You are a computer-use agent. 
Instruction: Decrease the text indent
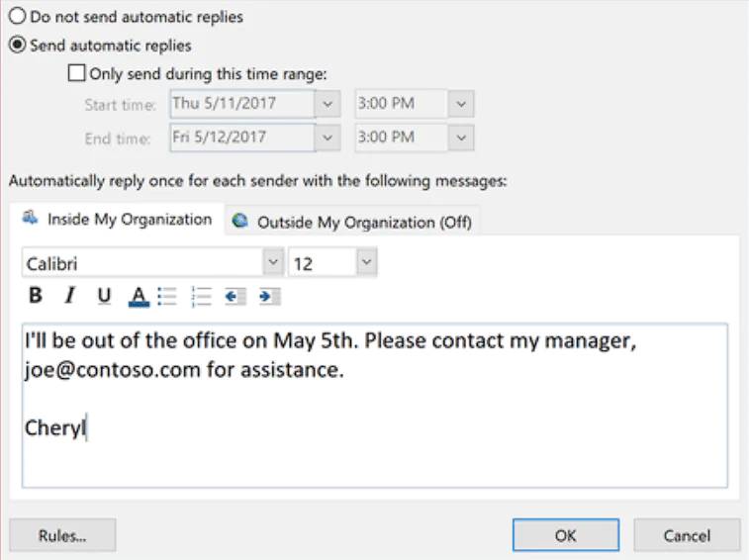(x=234, y=295)
